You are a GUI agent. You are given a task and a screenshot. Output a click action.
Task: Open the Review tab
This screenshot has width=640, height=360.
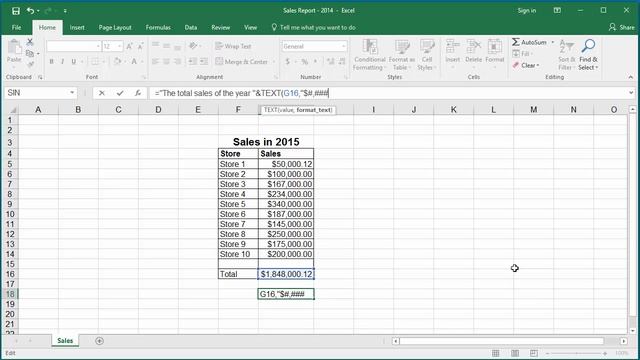point(220,27)
